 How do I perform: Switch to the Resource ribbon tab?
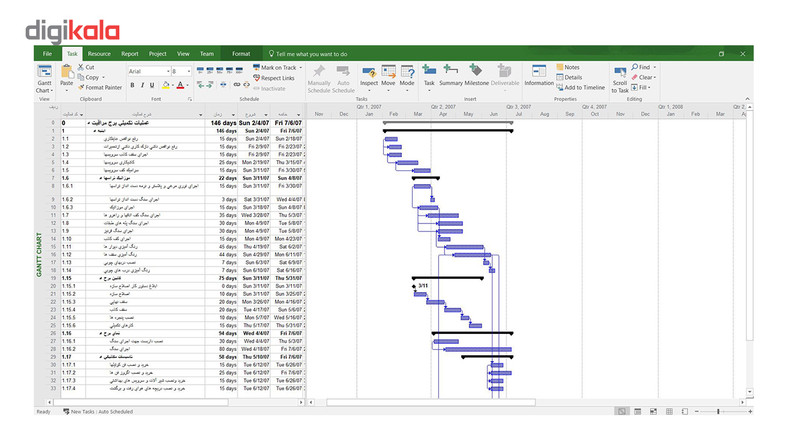99,54
